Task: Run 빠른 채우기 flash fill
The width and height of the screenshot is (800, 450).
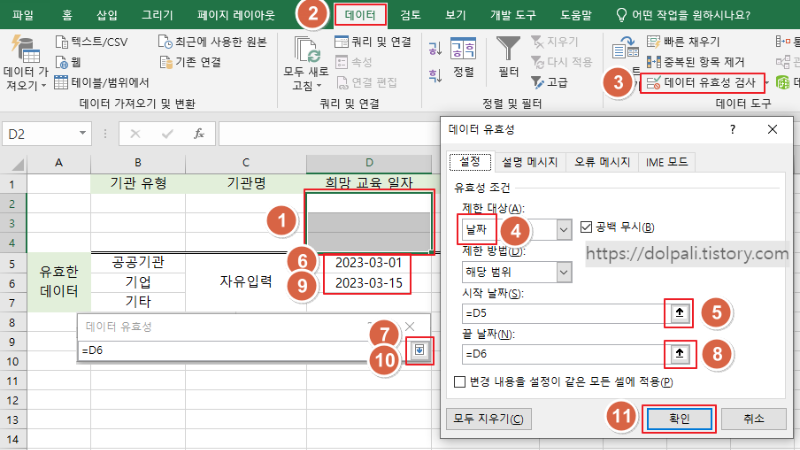Action: click(683, 41)
